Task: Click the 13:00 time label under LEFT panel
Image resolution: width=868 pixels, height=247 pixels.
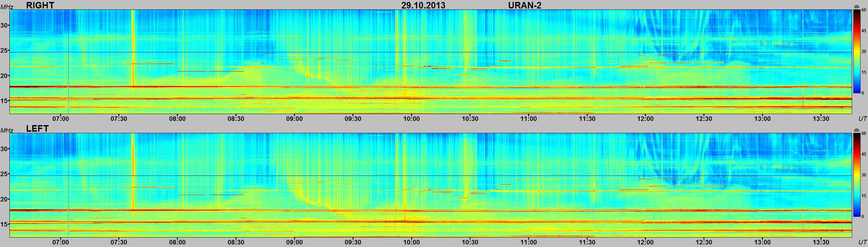Action: [x=763, y=242]
